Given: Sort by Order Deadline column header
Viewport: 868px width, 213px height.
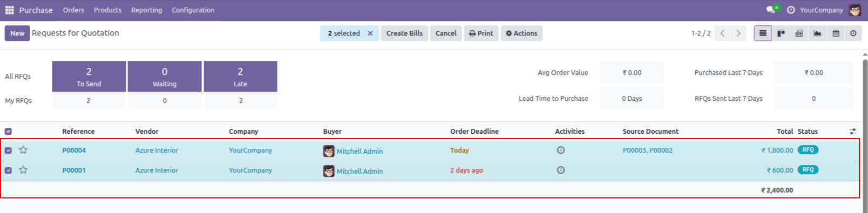Looking at the screenshot, I should pyautogui.click(x=474, y=132).
